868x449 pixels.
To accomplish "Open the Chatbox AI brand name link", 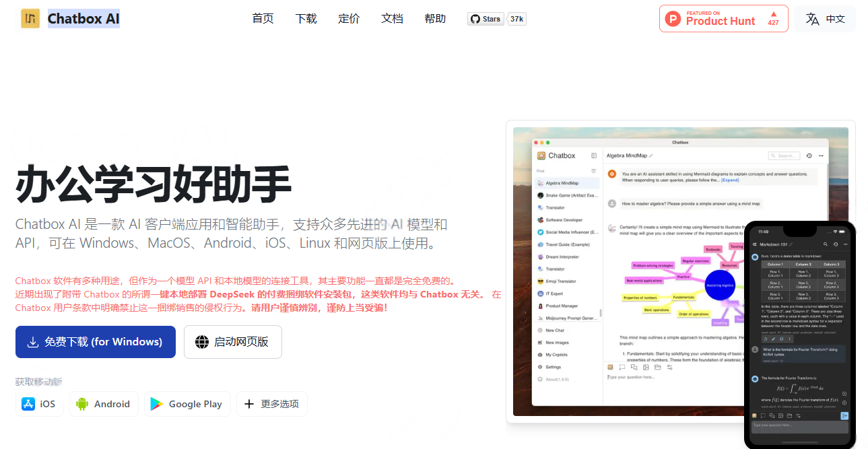I will [x=84, y=18].
